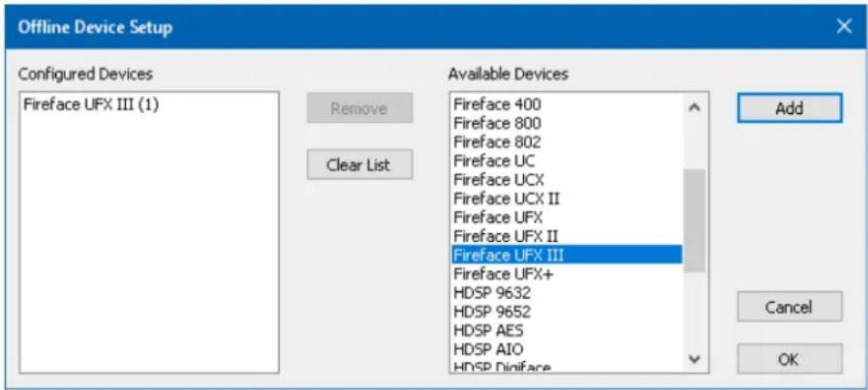Click the scroll down arrow in Available Devices

[695, 359]
